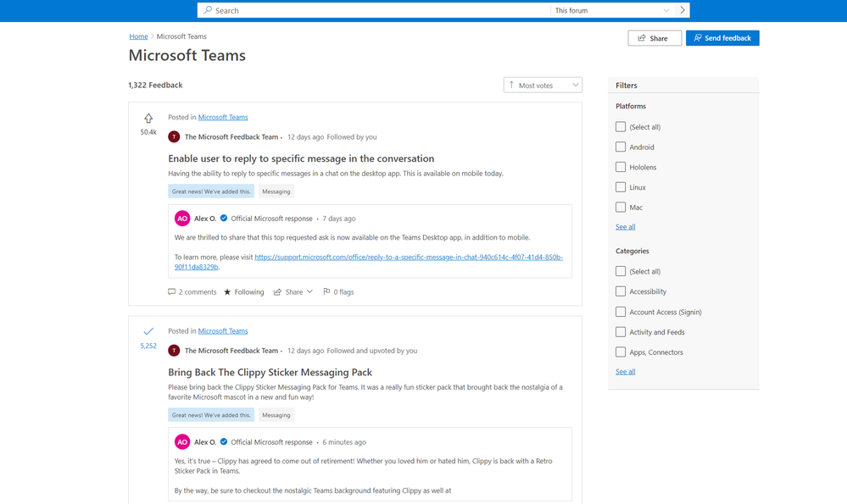Click See all under Categories

[625, 371]
